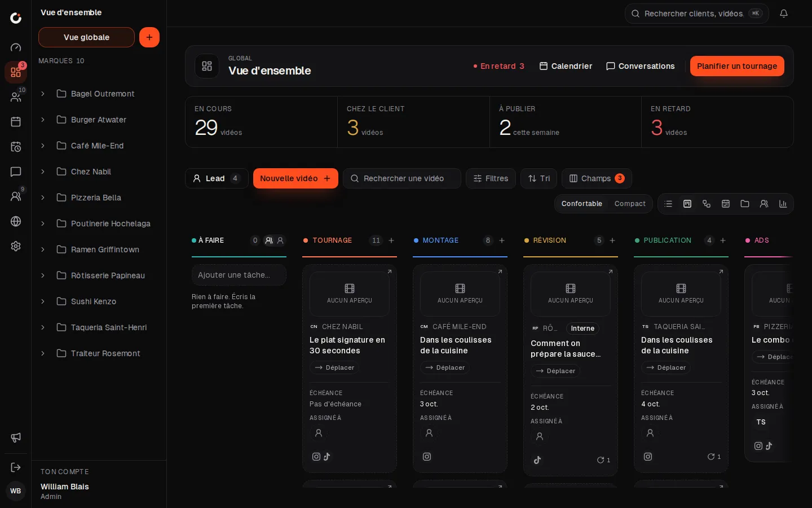Toggle personal tasks view in À faire
This screenshot has height=508, width=812.
tap(280, 240)
